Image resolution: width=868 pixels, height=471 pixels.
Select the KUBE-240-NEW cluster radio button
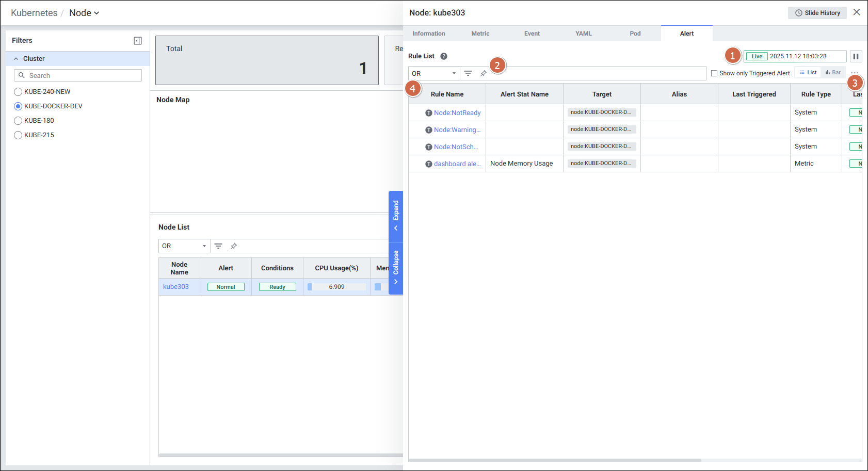click(x=18, y=92)
